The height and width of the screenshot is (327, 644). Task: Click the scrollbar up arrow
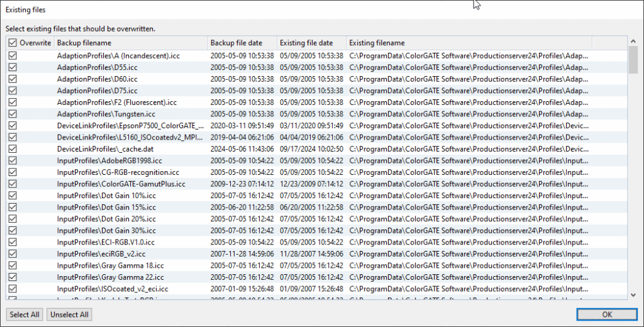click(633, 42)
